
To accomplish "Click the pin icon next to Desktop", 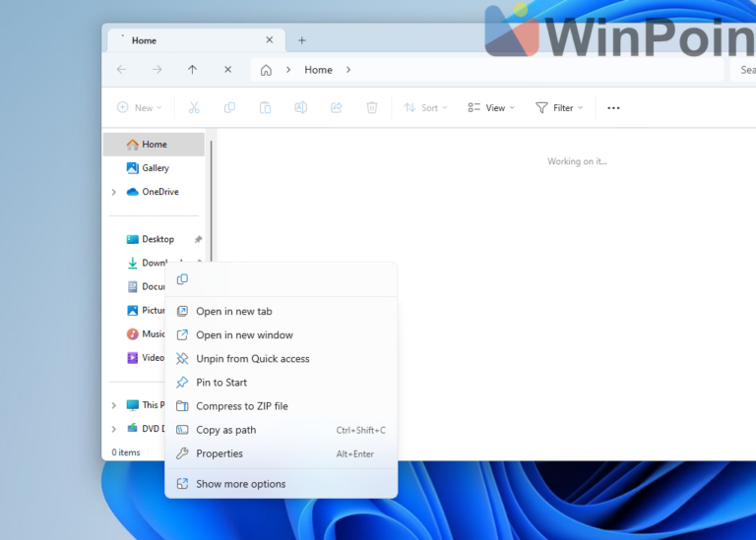I will click(x=198, y=239).
